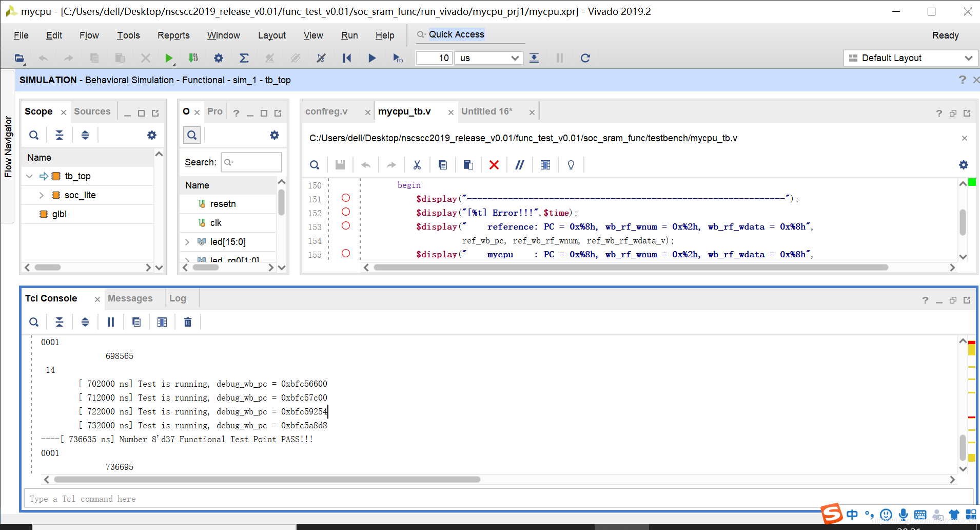980x530 pixels.
Task: Click the Run All play icon
Action: pyautogui.click(x=372, y=58)
